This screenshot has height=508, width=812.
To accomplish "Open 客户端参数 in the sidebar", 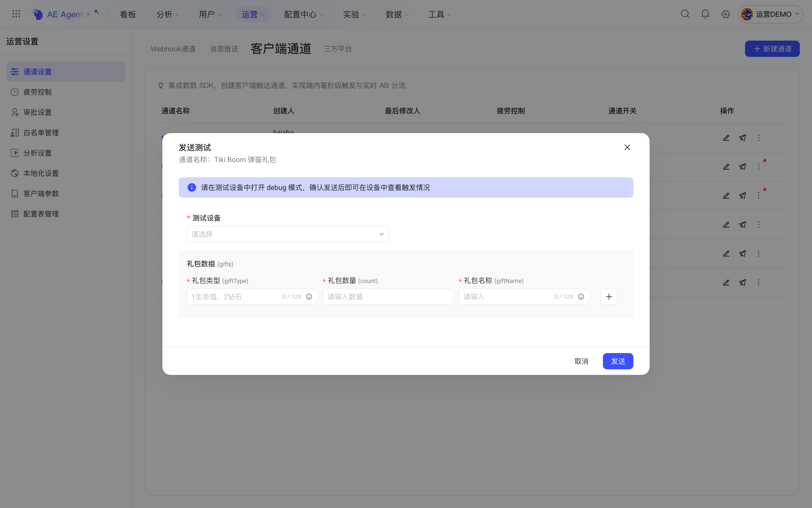I will [66, 194].
